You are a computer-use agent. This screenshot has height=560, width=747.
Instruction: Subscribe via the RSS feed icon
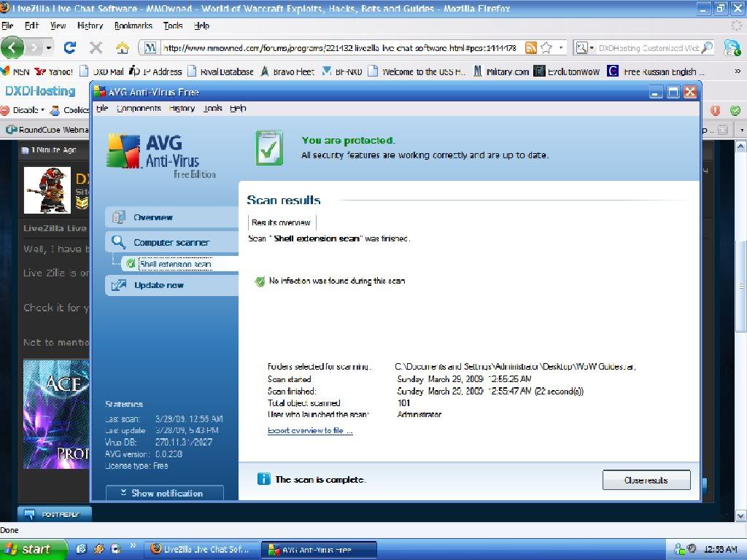click(531, 47)
